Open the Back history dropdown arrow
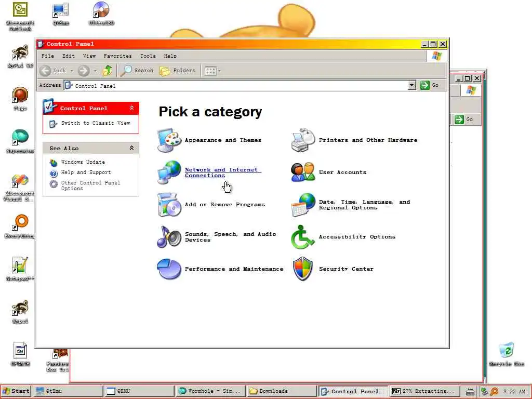The image size is (532, 399). 72,71
